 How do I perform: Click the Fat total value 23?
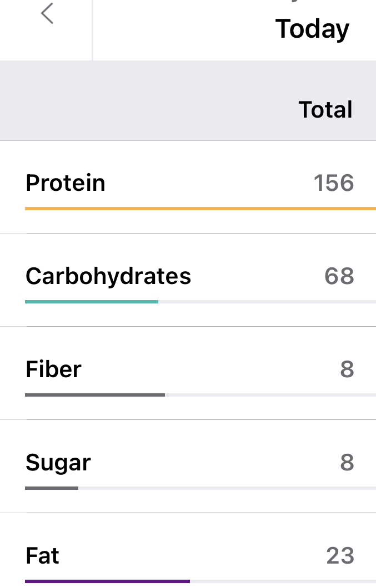pyautogui.click(x=340, y=556)
